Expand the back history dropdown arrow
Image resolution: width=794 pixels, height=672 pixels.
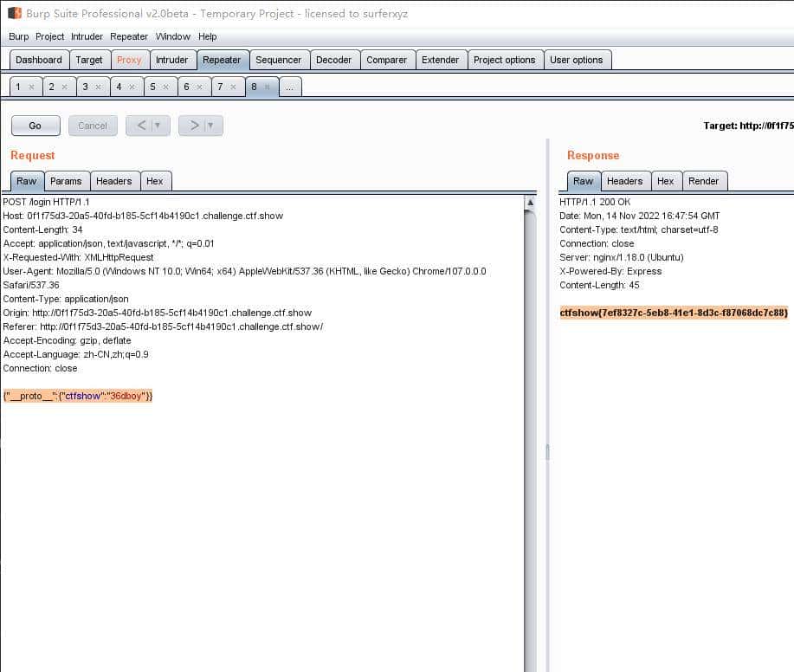158,126
